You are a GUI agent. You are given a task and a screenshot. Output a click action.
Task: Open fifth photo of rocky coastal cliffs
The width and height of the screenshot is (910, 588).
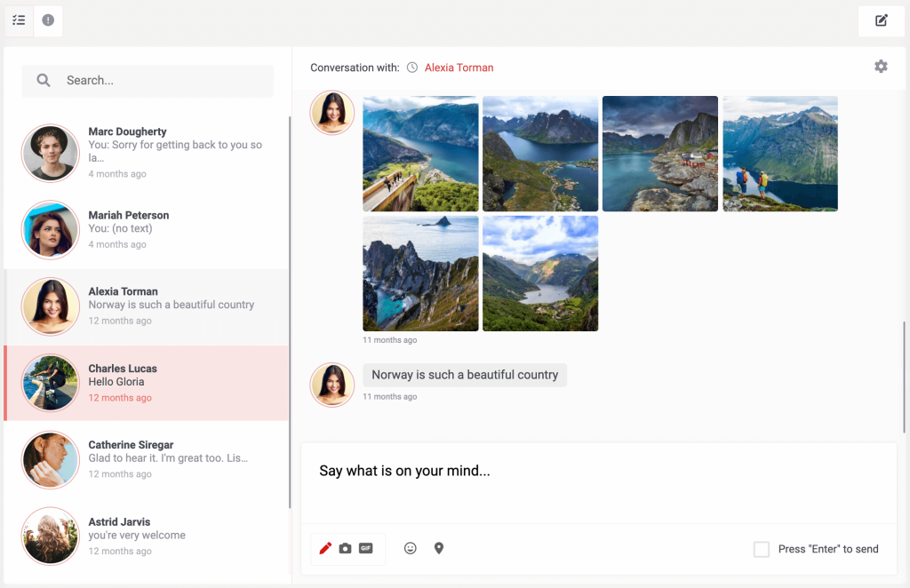click(x=420, y=274)
